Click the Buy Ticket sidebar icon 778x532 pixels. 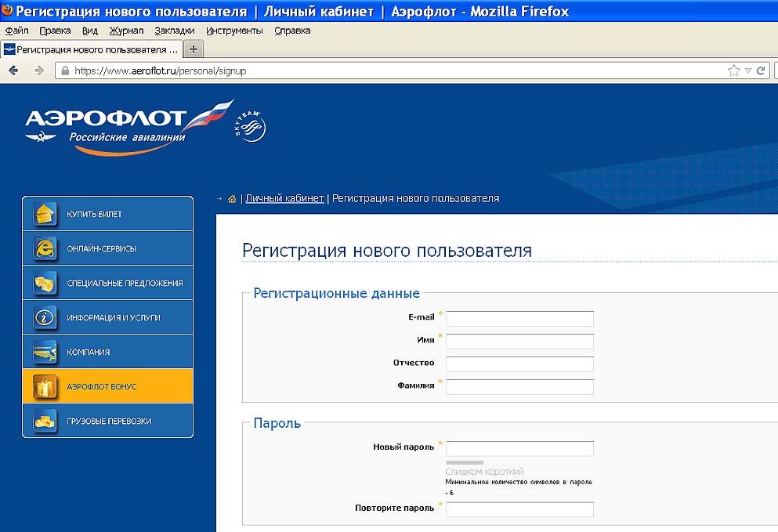click(45, 214)
